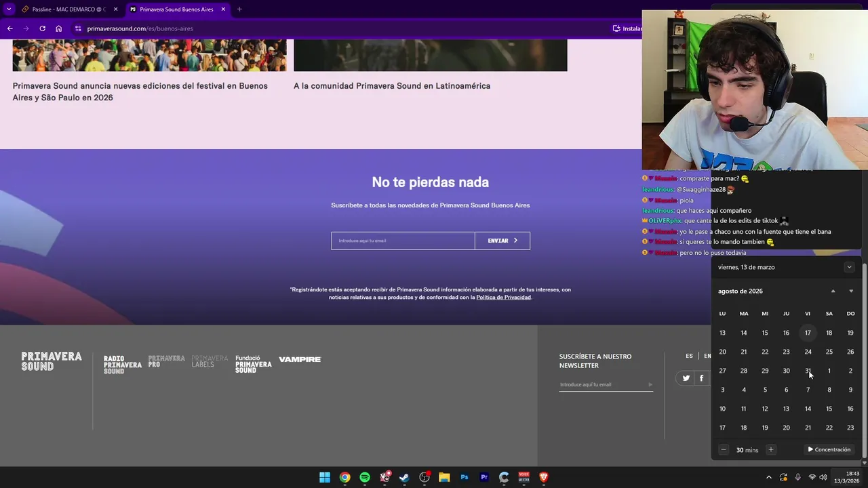Screen dimensions: 868x488
Task: Go to previous month in calendar
Action: (x=833, y=291)
